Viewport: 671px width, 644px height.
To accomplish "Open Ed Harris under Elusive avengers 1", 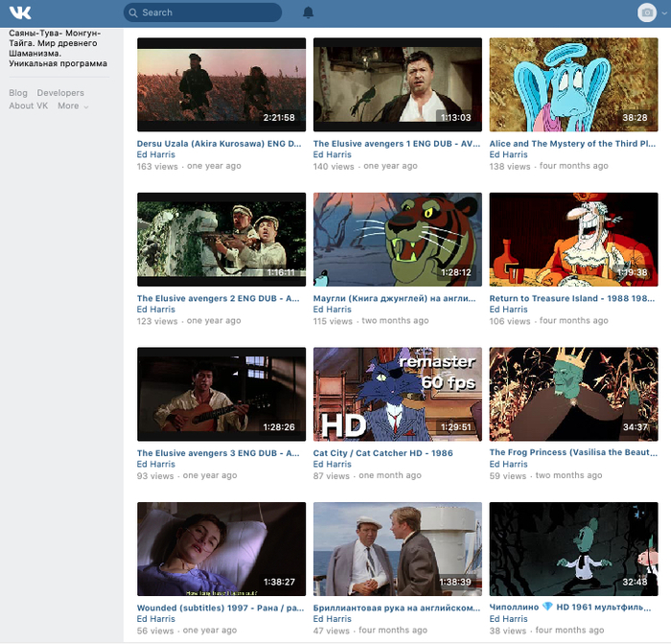I will point(333,154).
